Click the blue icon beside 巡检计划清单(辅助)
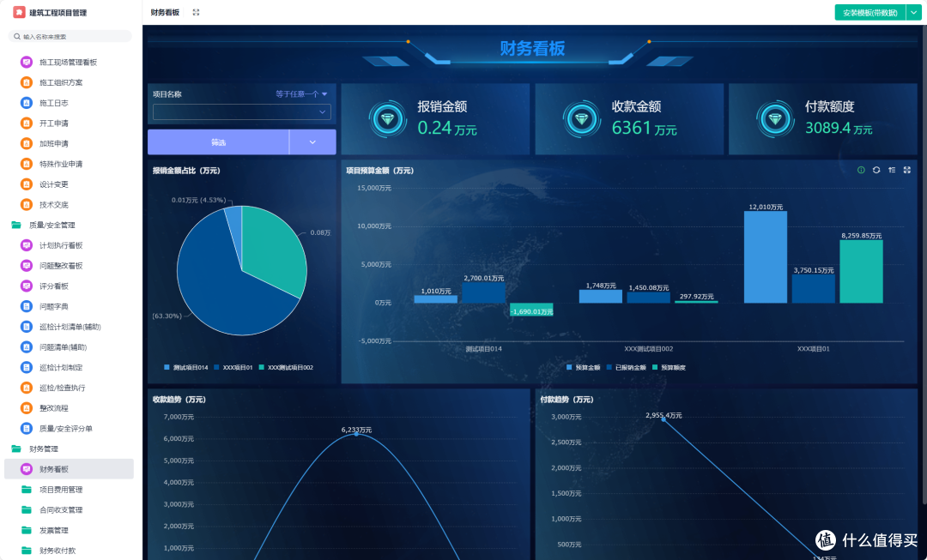Image resolution: width=927 pixels, height=560 pixels. coord(26,327)
